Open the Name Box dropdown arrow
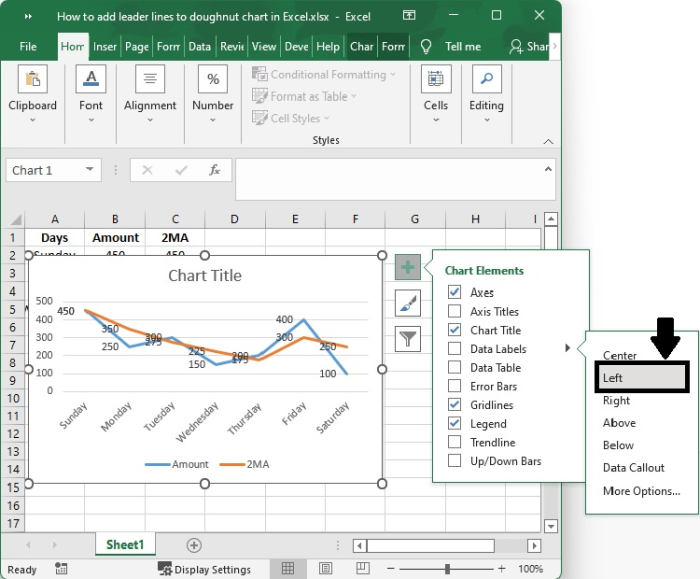The height and width of the screenshot is (579, 700). click(x=90, y=169)
